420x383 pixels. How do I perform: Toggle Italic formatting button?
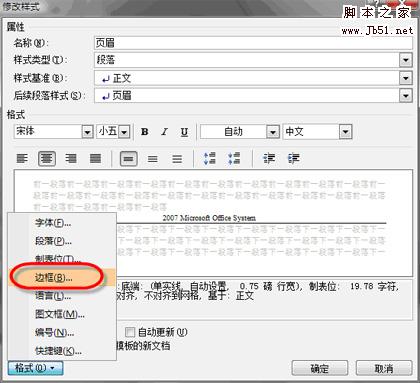click(164, 132)
